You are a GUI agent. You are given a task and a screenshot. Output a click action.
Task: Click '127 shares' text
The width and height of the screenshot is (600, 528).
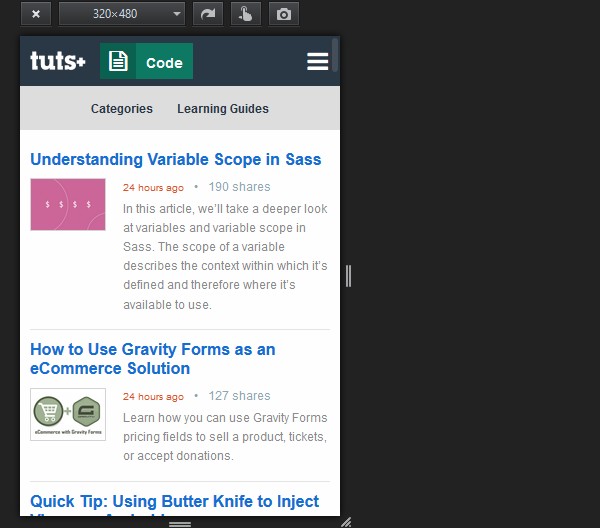coord(240,396)
